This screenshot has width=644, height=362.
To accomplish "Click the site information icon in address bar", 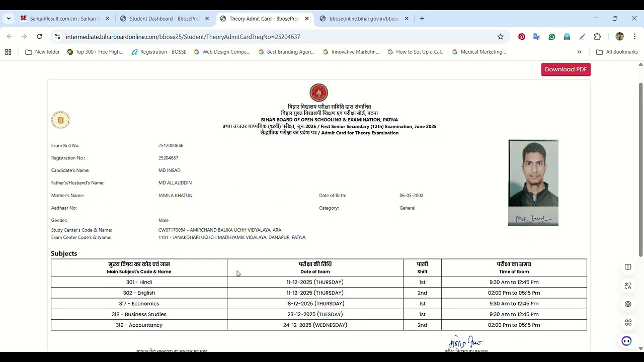I will [x=57, y=37].
